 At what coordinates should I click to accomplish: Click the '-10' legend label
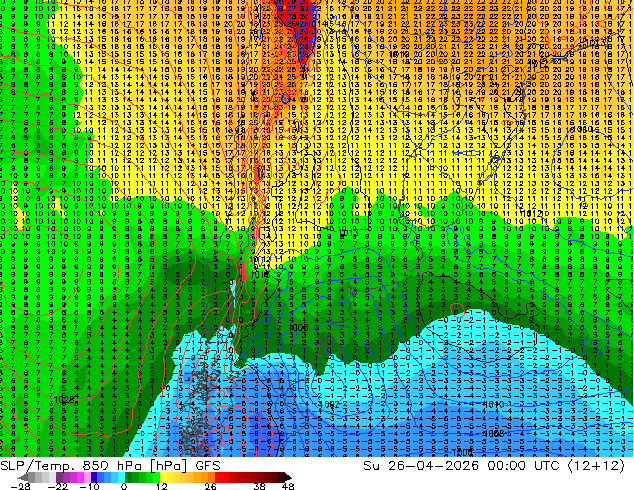click(x=89, y=486)
